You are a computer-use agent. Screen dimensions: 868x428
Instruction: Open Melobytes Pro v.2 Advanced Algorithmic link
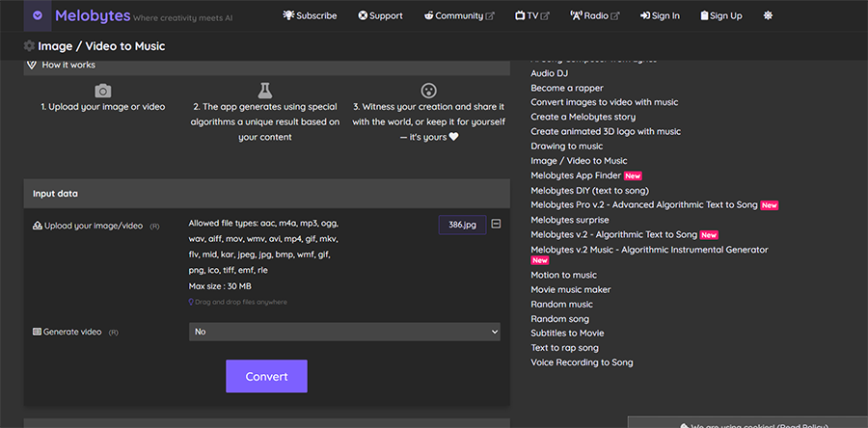(644, 205)
